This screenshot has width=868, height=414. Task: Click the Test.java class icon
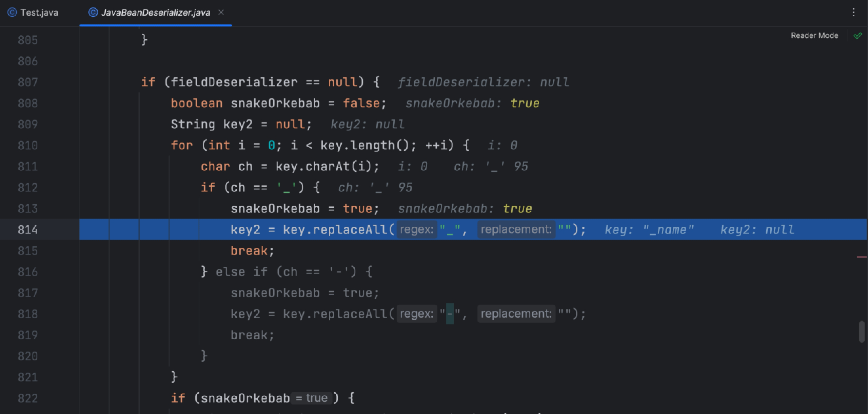[12, 13]
